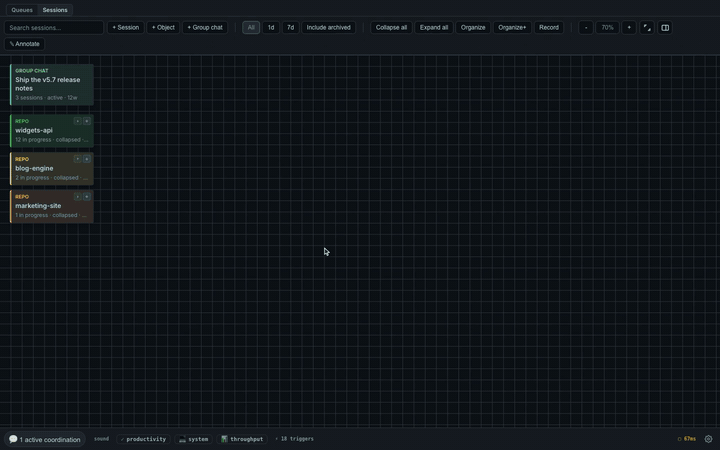
Task: Click the sound label in status bar
Action: [101, 439]
